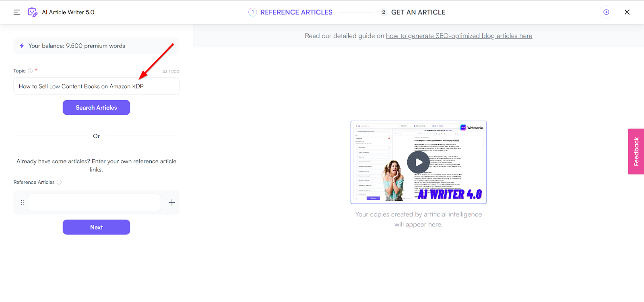Click into the Topic input field

96,86
